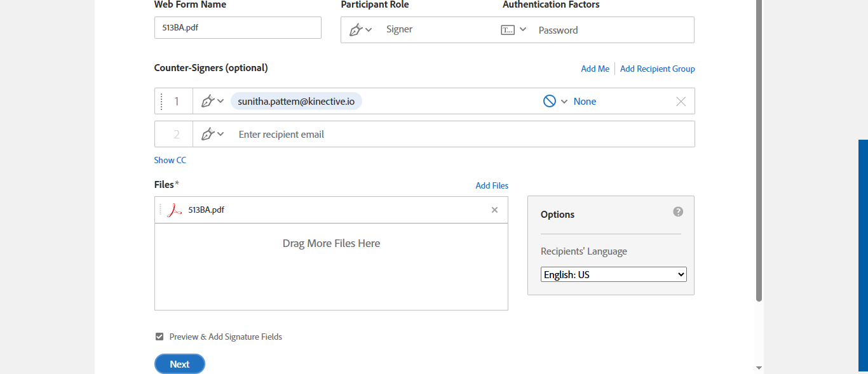Screen dimensions: 868x374
Task: Toggle Preview & Add Signature Fields checkbox
Action: pos(159,337)
